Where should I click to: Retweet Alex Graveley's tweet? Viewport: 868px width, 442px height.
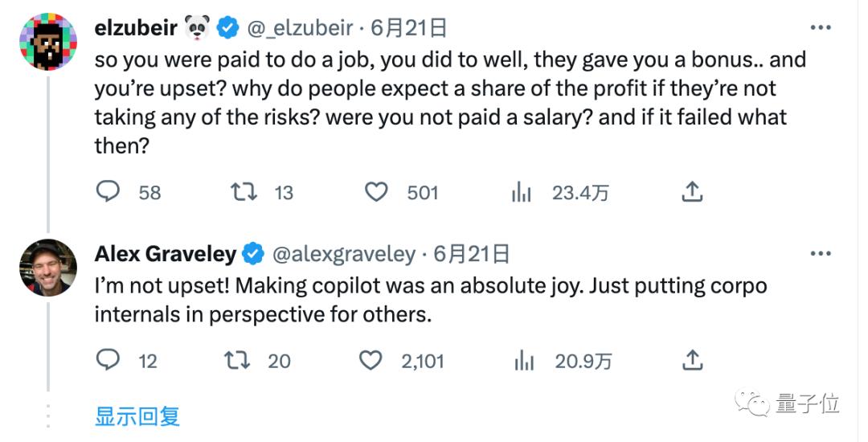click(238, 361)
